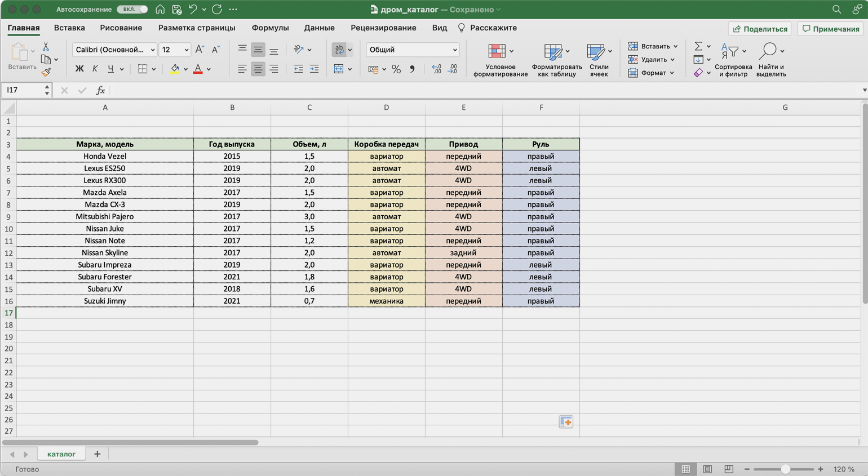Decrease font size with the smaller A
868x476 pixels.
(x=215, y=50)
